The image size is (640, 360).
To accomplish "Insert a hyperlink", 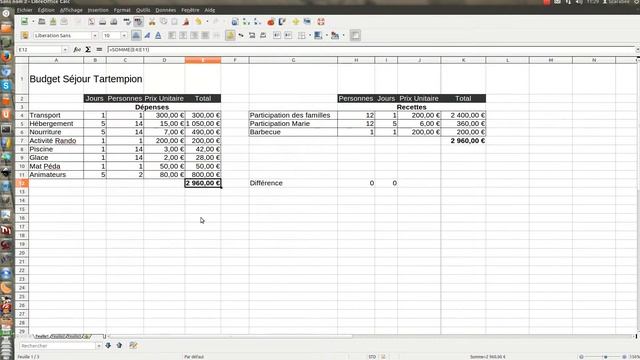I will [235, 22].
